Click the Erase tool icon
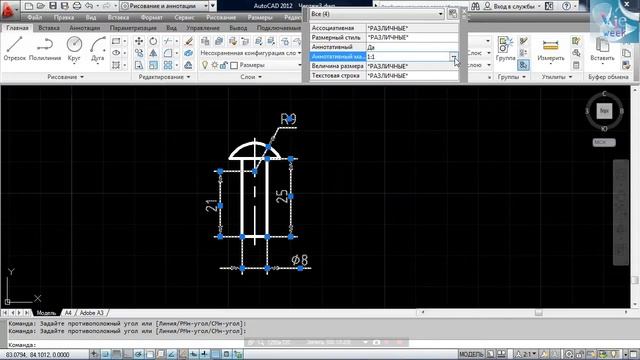The image size is (640, 360). click(x=189, y=41)
